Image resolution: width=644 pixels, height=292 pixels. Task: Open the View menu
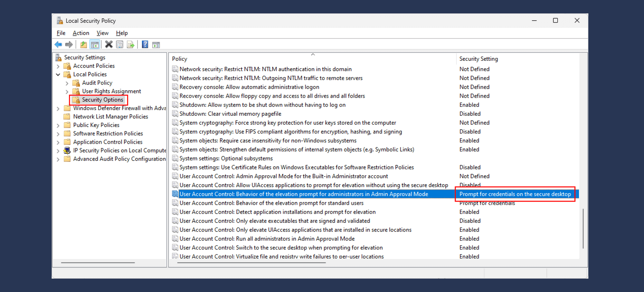102,33
